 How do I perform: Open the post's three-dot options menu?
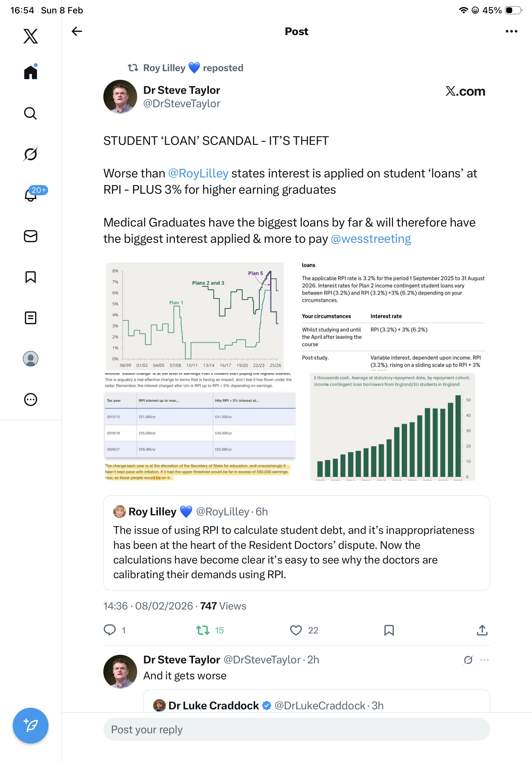coord(511,32)
